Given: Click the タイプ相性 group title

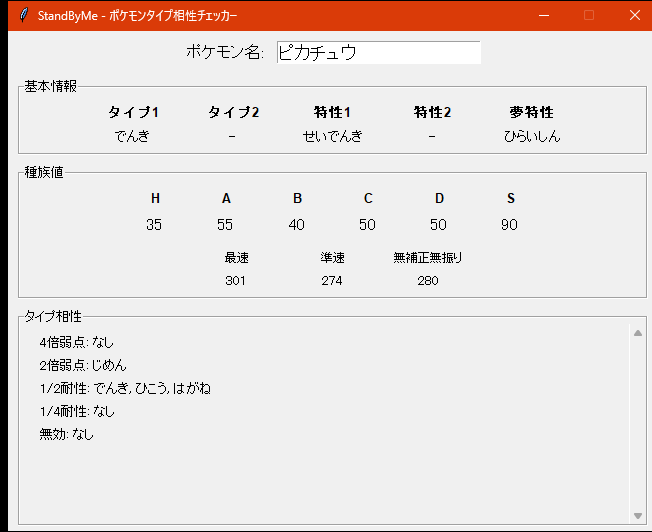Looking at the screenshot, I should [x=53, y=316].
